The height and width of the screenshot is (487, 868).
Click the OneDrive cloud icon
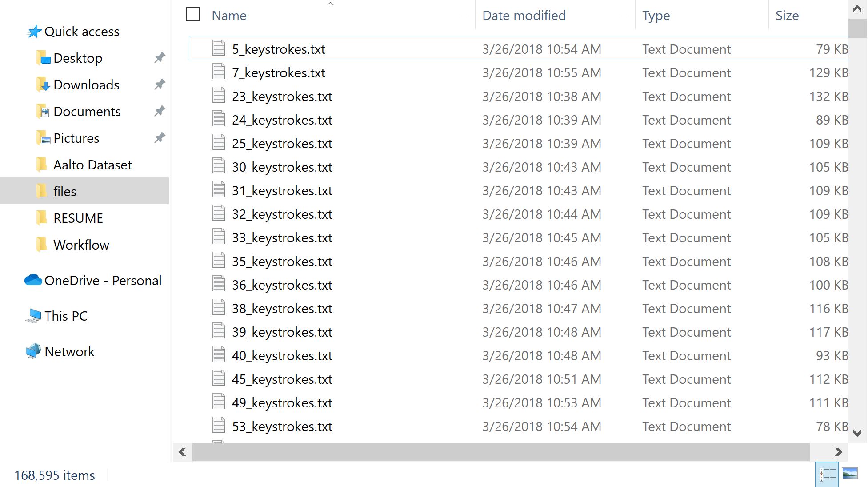(x=33, y=280)
